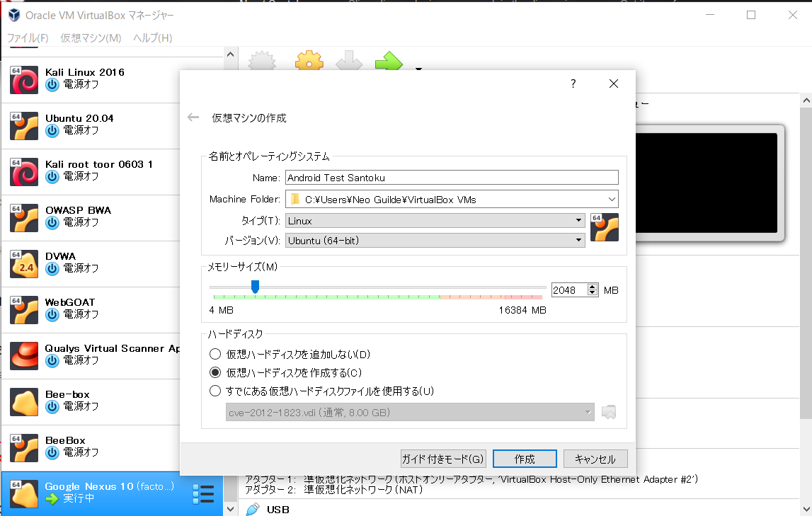Select the Bee-box entry name
The width and height of the screenshot is (812, 516).
coord(67,394)
